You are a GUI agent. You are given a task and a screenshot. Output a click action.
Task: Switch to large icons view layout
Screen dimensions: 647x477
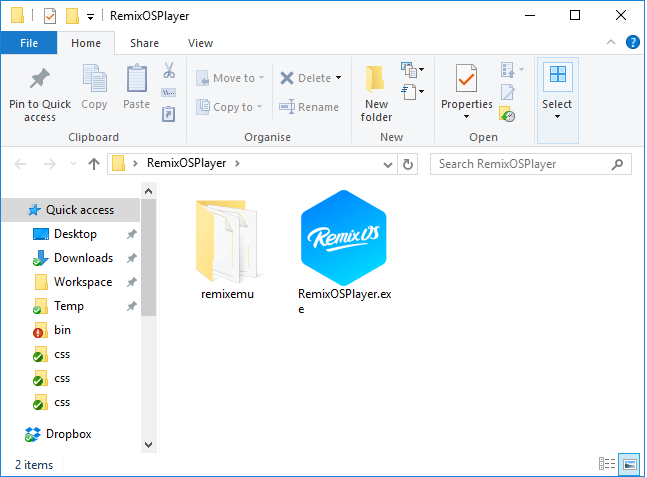coord(629,464)
